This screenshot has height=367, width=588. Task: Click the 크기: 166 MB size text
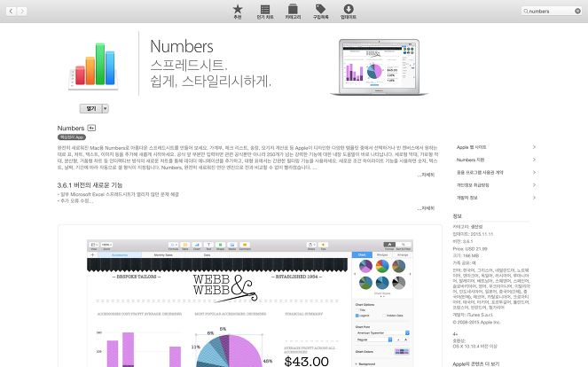point(466,255)
